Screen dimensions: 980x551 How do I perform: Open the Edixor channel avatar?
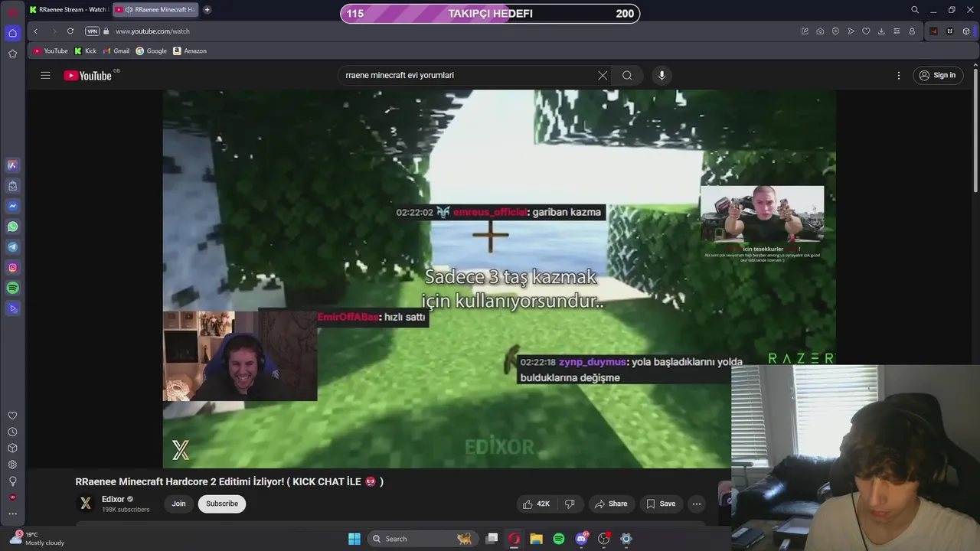(86, 504)
